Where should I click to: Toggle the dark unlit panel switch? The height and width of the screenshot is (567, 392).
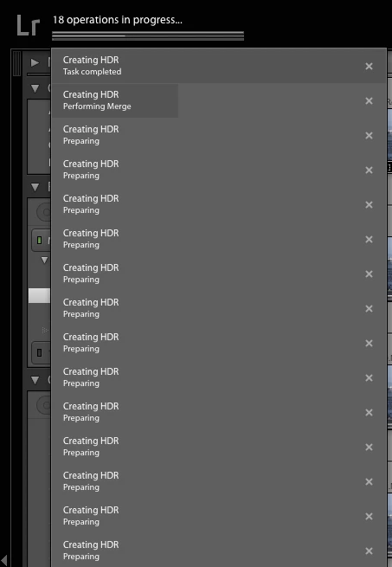click(40, 352)
